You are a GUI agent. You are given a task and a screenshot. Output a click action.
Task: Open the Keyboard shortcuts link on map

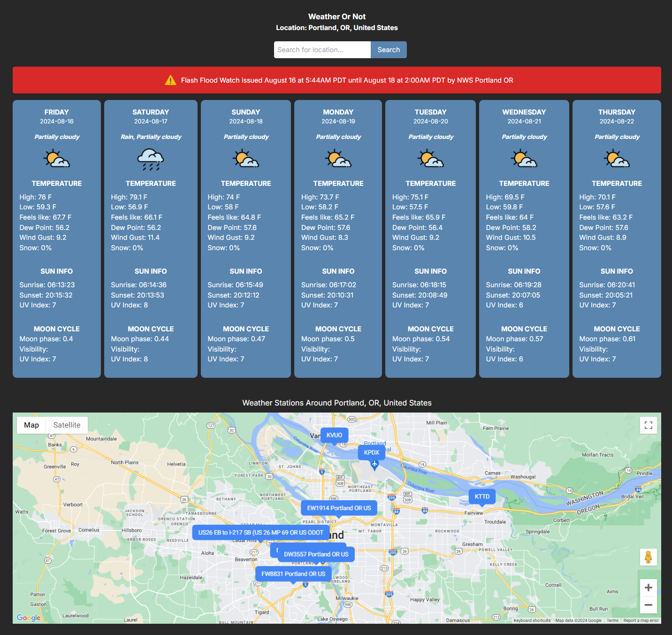pos(532,620)
